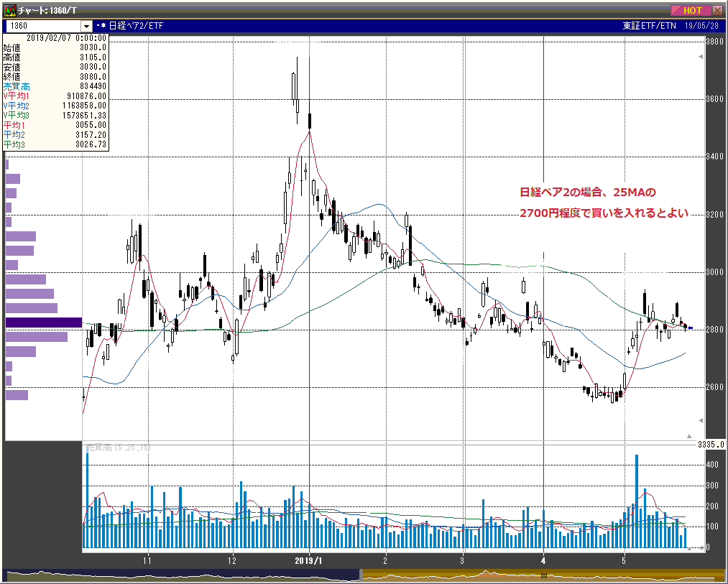Click the 300 volume axis label
728x584 pixels.
[x=711, y=486]
